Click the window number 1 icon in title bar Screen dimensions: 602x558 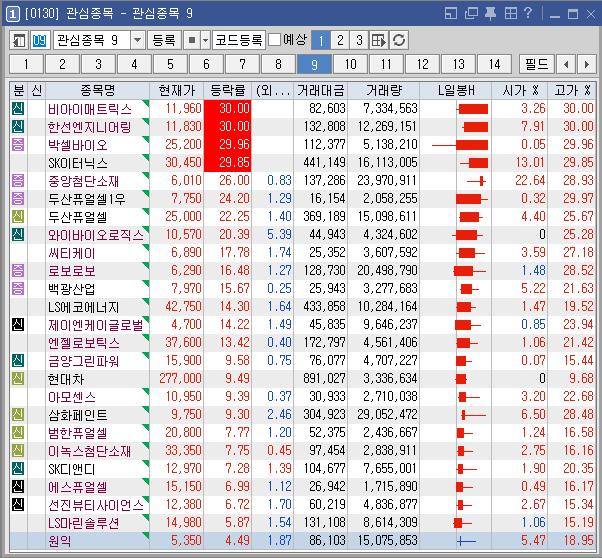point(13,14)
